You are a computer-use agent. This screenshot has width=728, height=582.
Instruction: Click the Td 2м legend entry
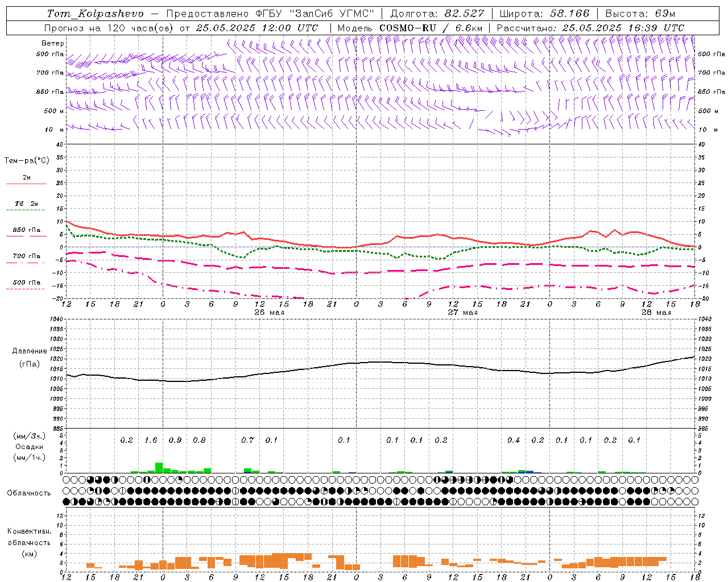point(27,203)
